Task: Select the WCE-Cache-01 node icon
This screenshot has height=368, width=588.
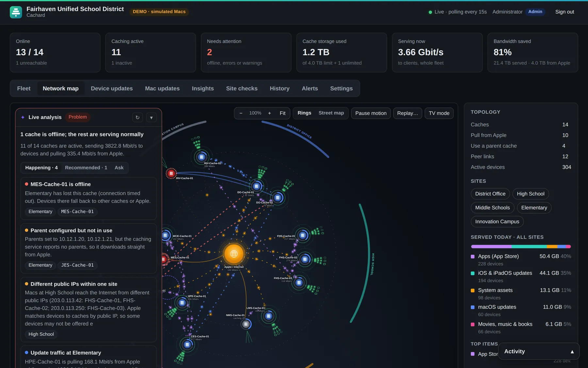Action: [x=166, y=235]
